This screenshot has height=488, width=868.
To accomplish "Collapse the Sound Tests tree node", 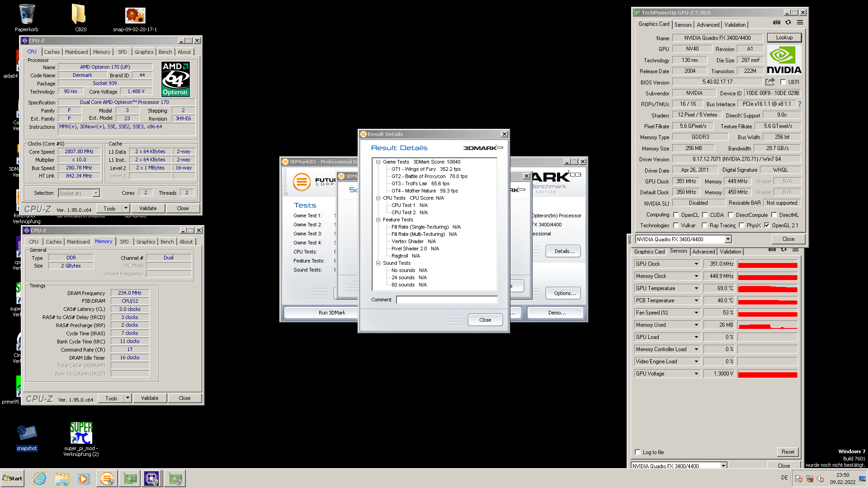I will click(x=378, y=263).
